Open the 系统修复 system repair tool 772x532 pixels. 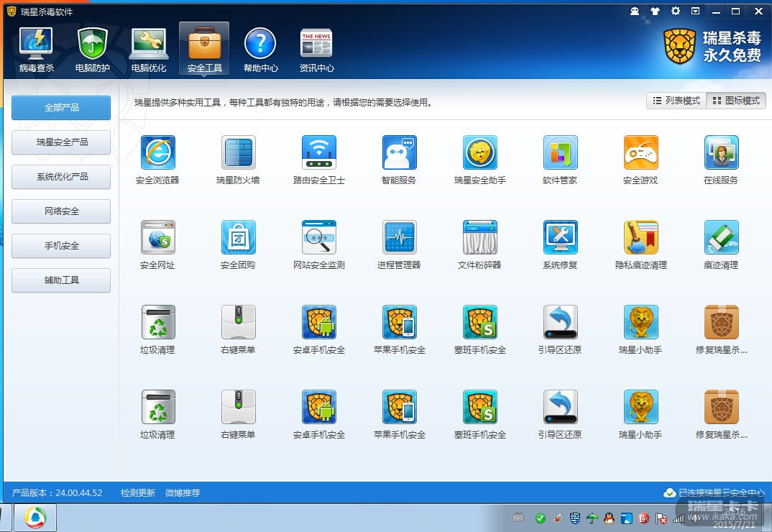(x=560, y=237)
